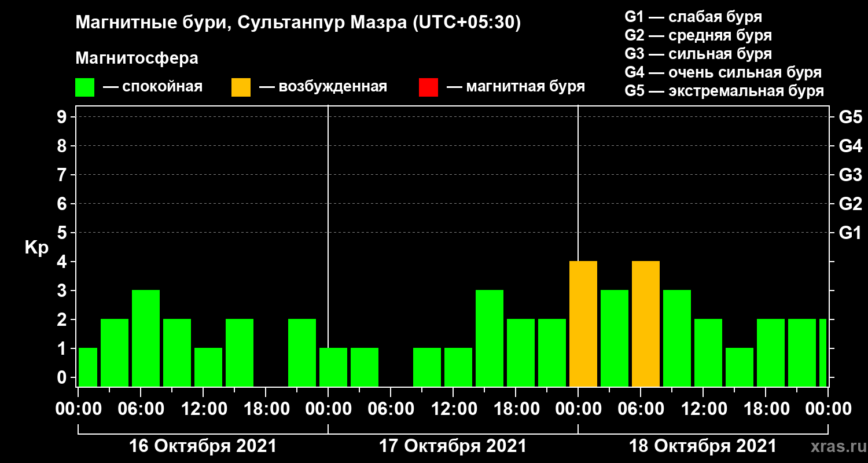Image resolution: width=868 pixels, height=463 pixels.
Task: Click the '18 Октября 2021' date label
Action: 703,446
